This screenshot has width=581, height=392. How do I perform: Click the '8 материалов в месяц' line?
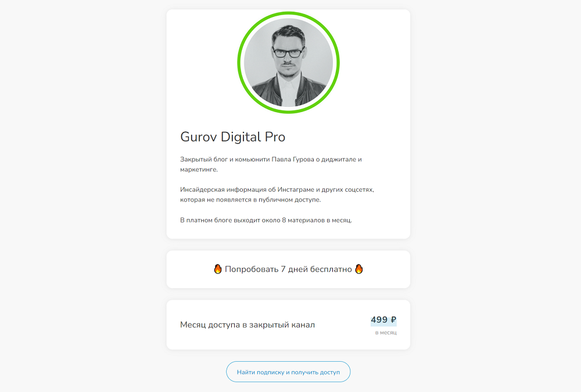(x=266, y=220)
